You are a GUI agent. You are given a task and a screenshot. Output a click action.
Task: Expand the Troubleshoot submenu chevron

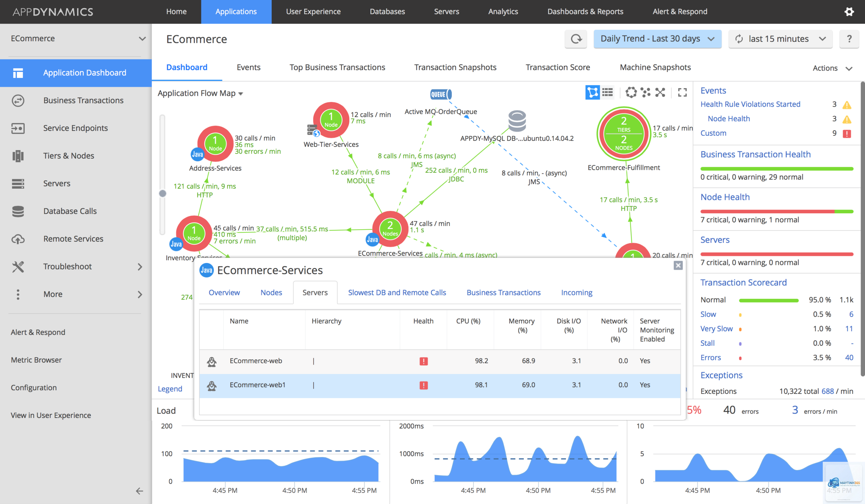pyautogui.click(x=139, y=267)
